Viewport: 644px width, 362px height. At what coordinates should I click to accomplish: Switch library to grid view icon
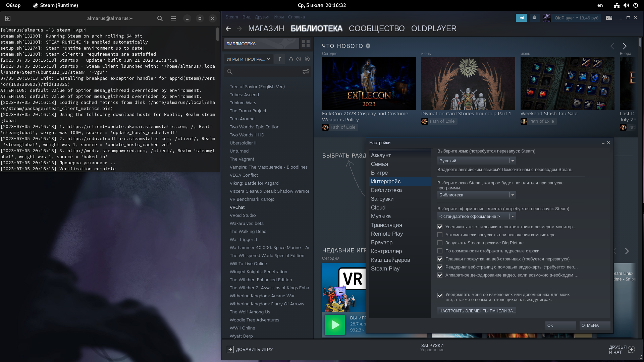pos(306,44)
